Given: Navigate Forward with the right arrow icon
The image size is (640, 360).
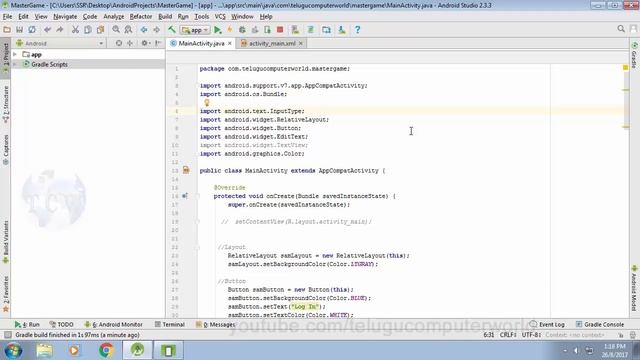Looking at the screenshot, I should coord(156,30).
